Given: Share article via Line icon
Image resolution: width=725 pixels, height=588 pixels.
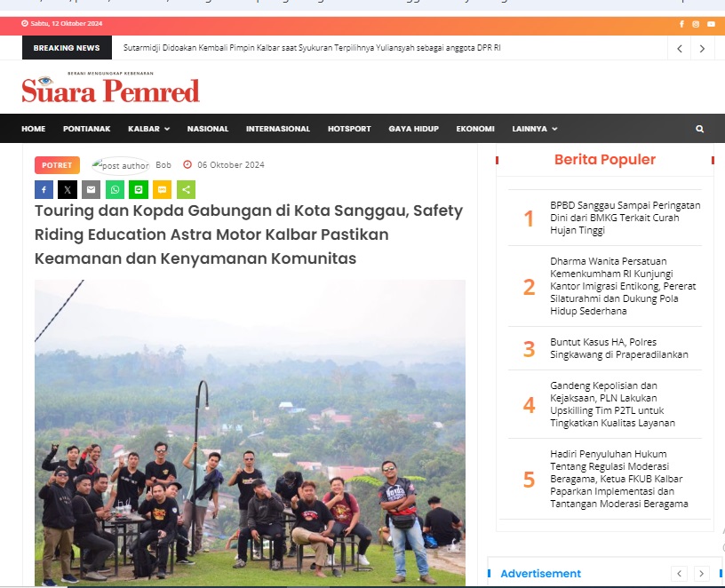Looking at the screenshot, I should tap(139, 189).
